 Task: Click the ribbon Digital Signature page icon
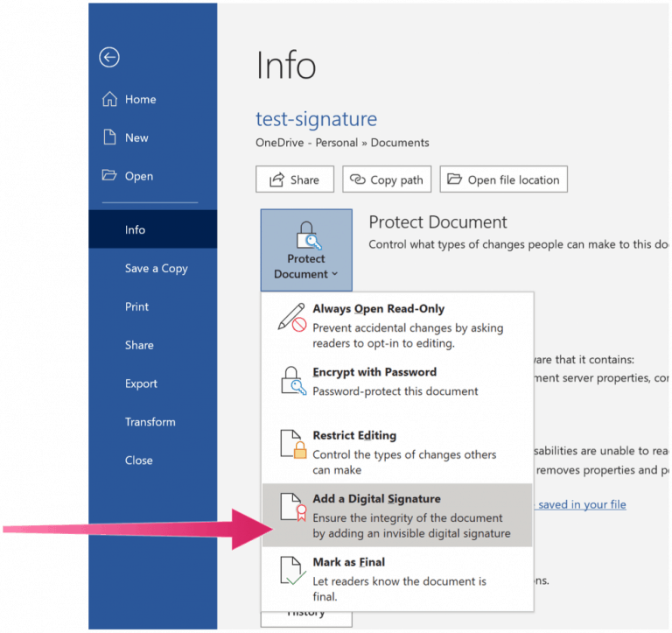pyautogui.click(x=294, y=507)
